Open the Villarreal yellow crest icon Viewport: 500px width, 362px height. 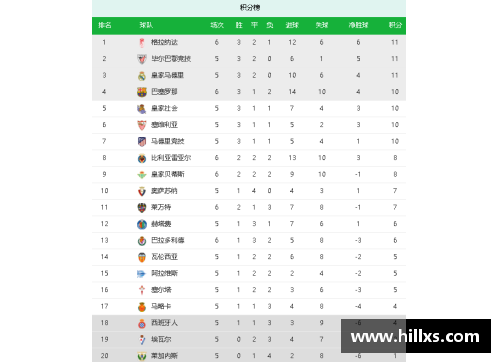(142, 158)
